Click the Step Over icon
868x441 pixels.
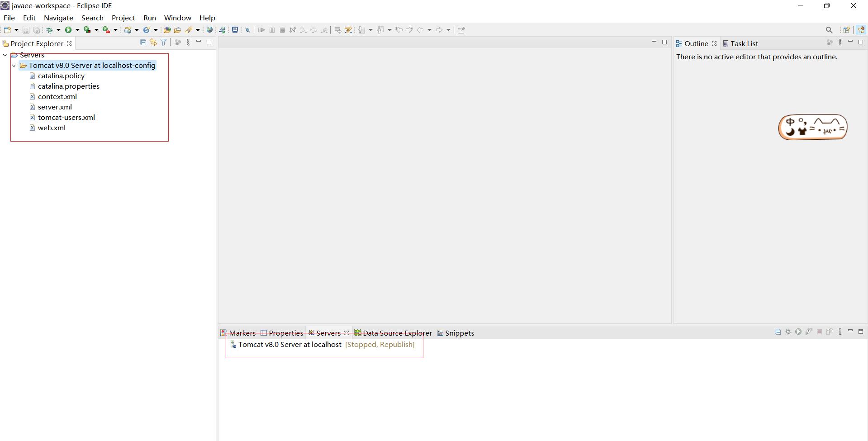(x=313, y=30)
